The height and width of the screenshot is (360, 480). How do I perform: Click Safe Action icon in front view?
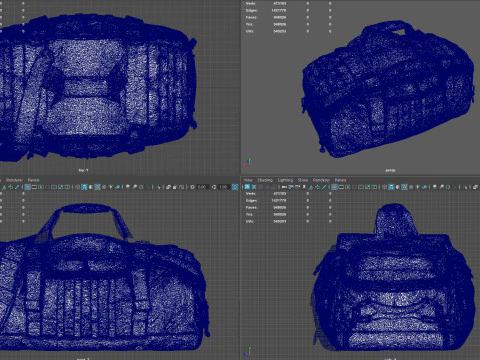(60, 187)
